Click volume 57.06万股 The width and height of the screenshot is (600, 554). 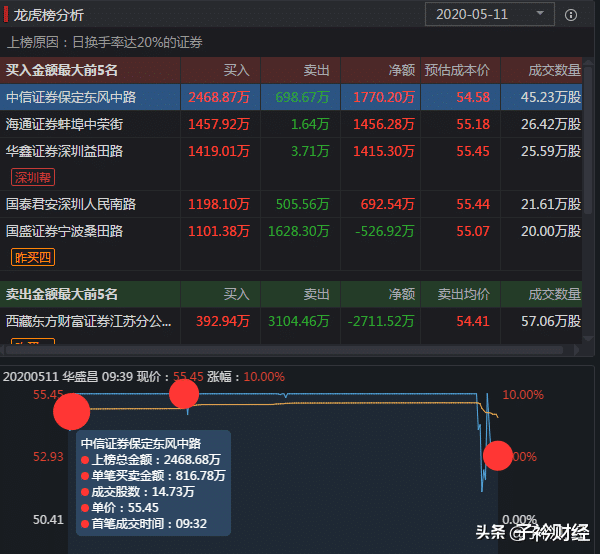[x=551, y=321]
